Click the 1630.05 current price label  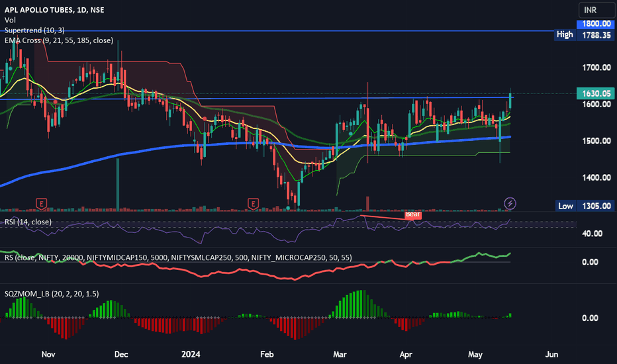[x=596, y=93]
